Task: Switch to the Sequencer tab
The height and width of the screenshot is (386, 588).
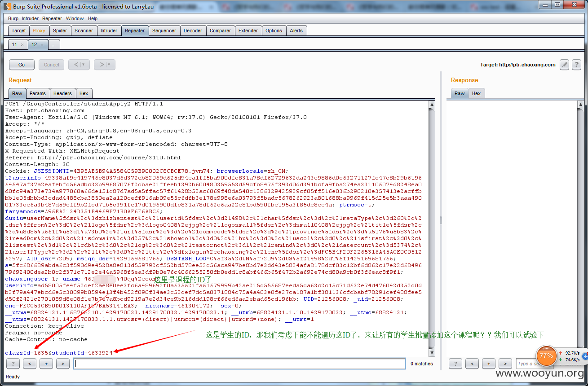Action: click(x=164, y=31)
